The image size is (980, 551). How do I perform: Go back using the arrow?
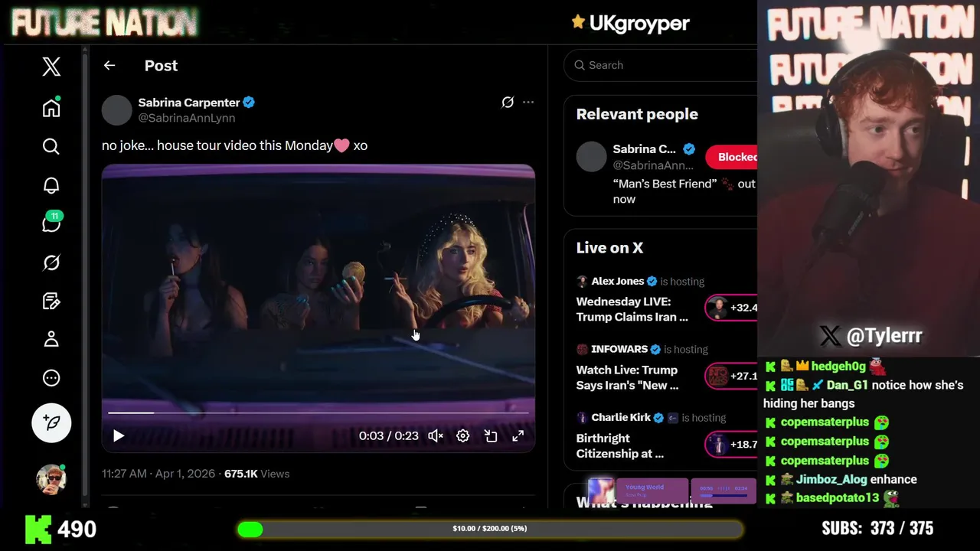tap(109, 66)
